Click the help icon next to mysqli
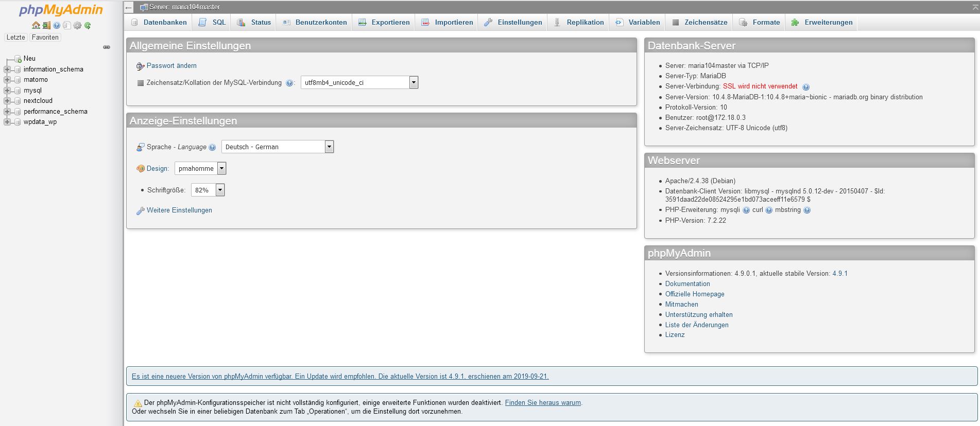 [x=746, y=210]
